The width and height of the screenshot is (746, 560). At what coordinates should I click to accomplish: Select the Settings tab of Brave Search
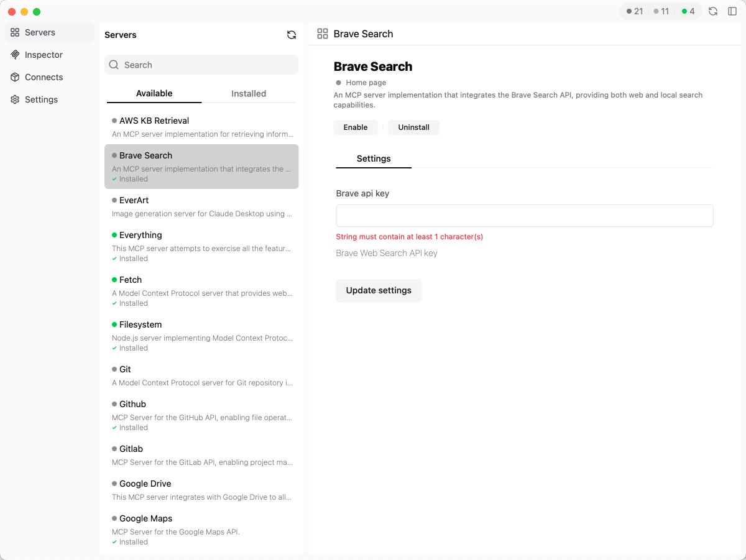coord(374,158)
